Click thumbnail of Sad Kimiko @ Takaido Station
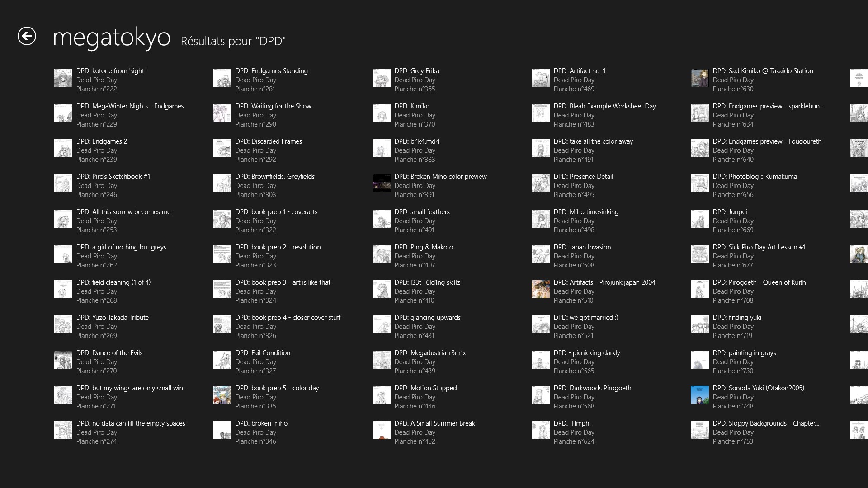The height and width of the screenshot is (488, 868). 699,78
